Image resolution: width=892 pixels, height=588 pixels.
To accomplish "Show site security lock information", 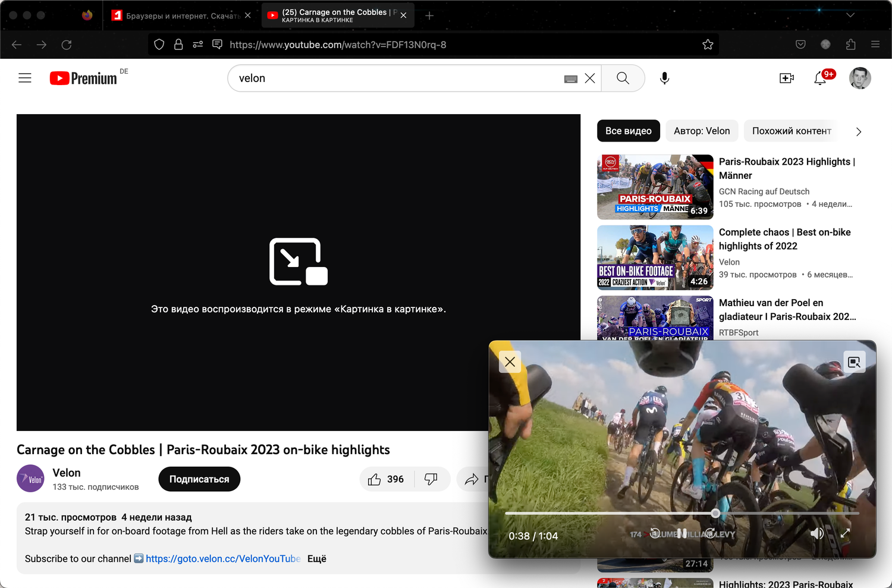I will point(178,45).
